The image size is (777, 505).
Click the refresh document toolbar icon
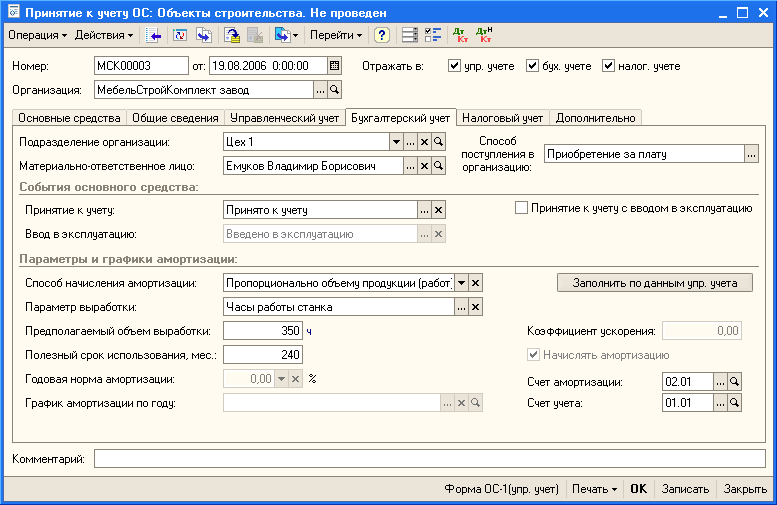(179, 35)
